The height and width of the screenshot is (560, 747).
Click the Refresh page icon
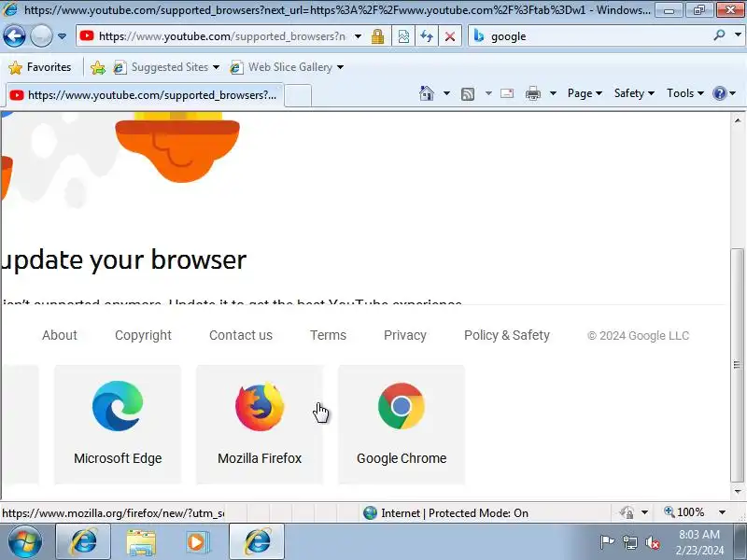click(427, 36)
